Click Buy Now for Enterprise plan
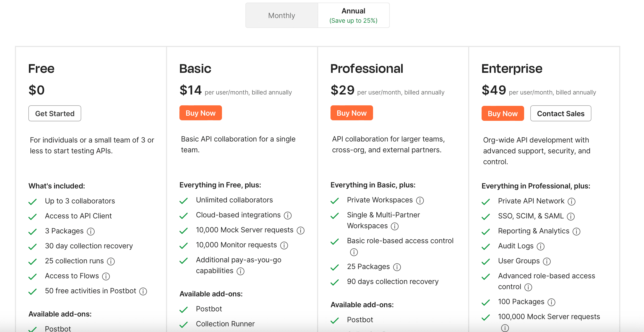The image size is (644, 332). [502, 113]
